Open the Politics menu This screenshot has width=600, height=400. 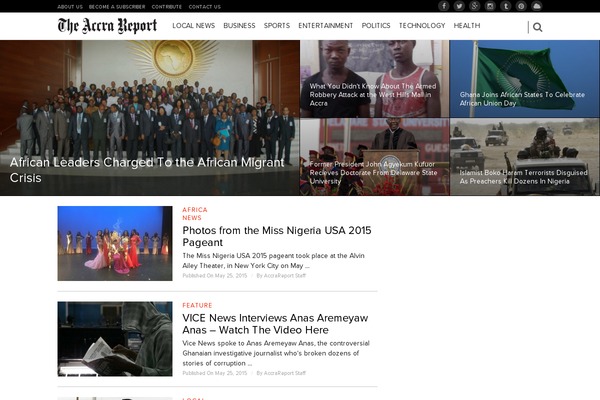coord(376,26)
